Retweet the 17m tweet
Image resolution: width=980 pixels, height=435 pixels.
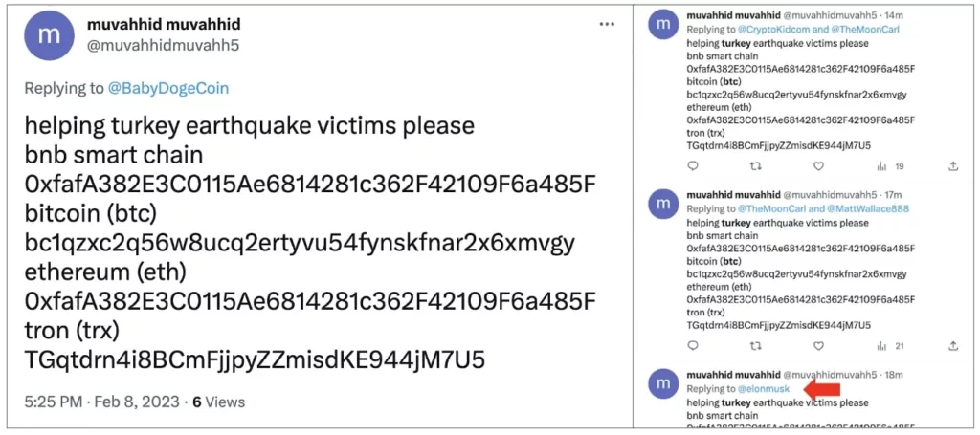click(x=756, y=345)
